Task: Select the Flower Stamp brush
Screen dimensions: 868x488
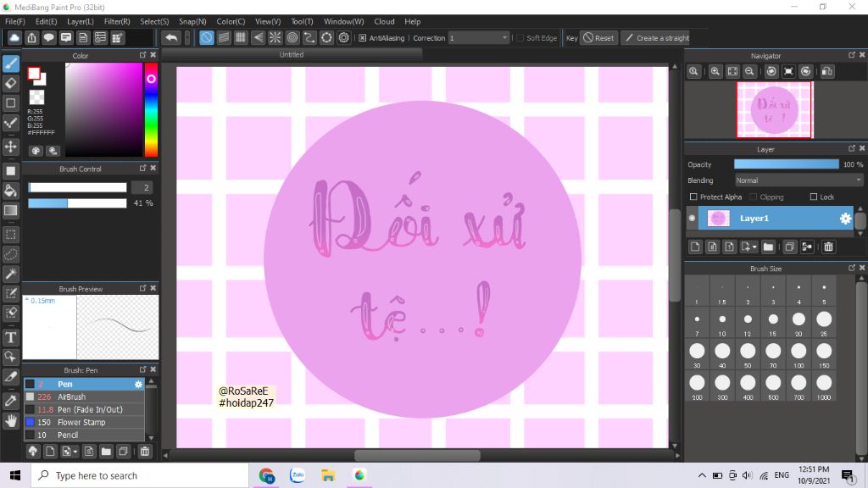Action: pyautogui.click(x=84, y=422)
